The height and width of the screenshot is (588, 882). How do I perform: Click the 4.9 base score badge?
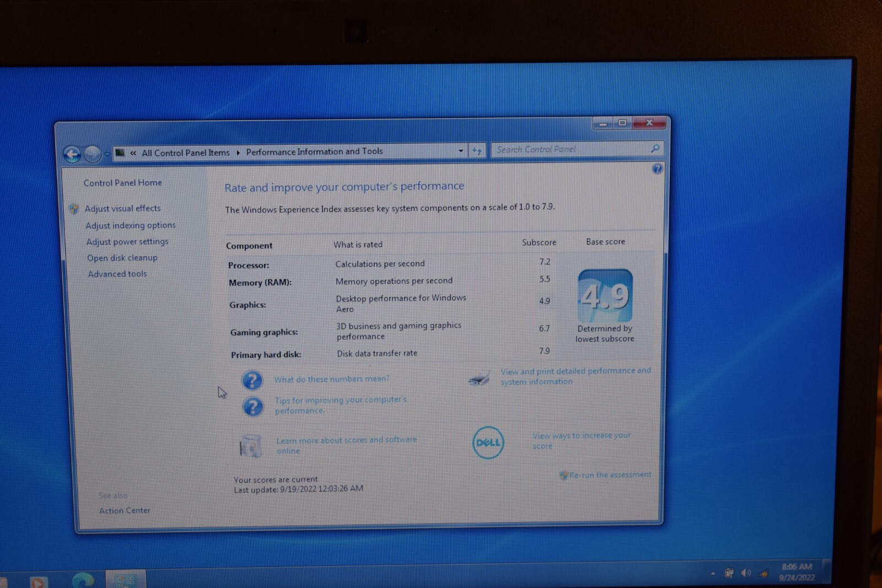[605, 296]
